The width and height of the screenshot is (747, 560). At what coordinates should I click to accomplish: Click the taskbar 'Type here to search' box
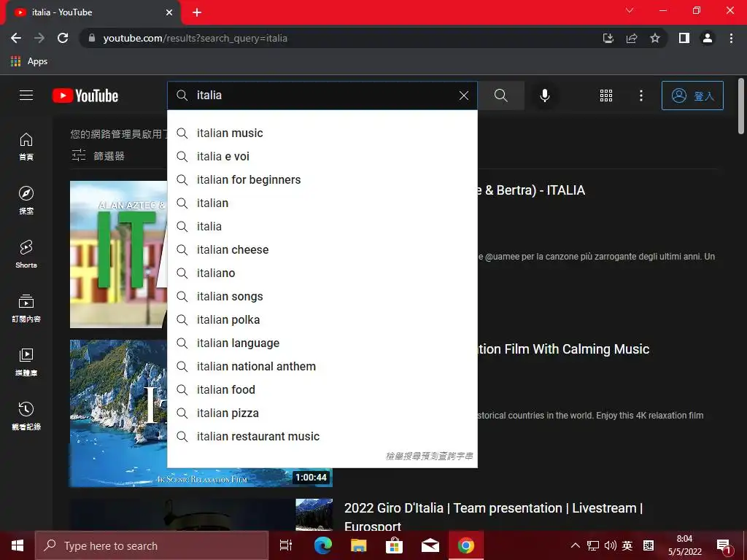(152, 545)
